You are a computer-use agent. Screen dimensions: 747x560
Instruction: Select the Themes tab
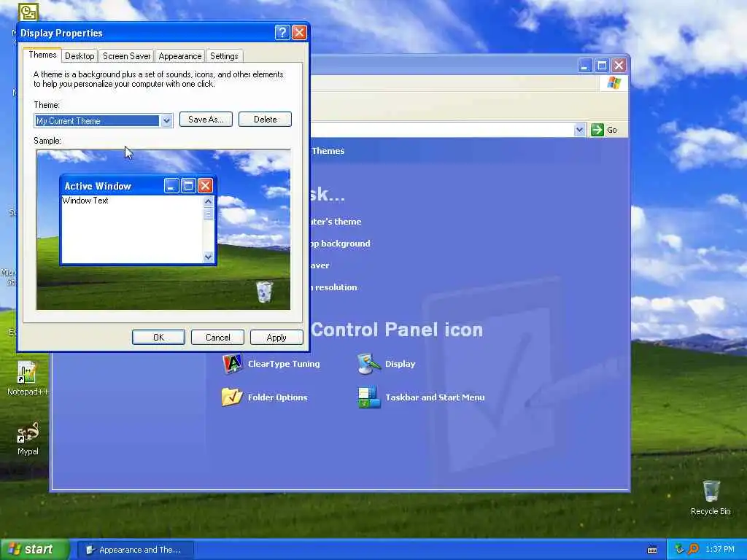[x=42, y=55]
